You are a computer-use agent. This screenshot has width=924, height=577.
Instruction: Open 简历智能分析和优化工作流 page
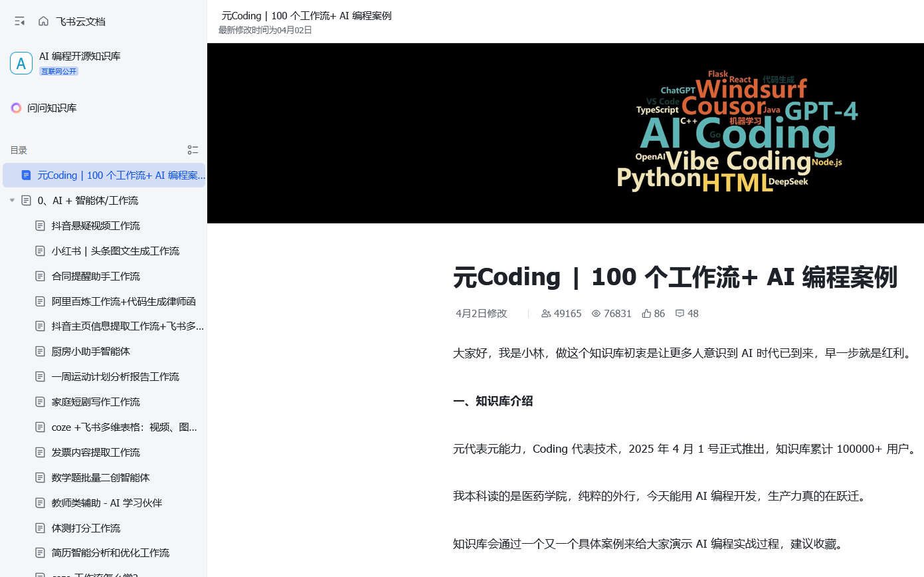coord(110,553)
